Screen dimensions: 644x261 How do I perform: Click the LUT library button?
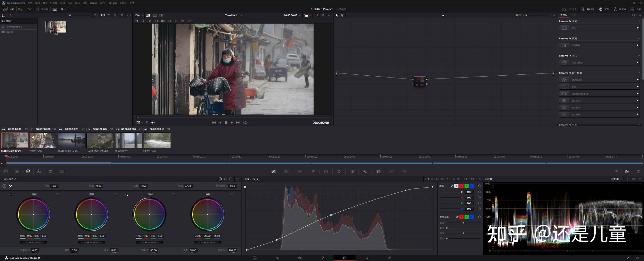pyautogui.click(x=25, y=9)
